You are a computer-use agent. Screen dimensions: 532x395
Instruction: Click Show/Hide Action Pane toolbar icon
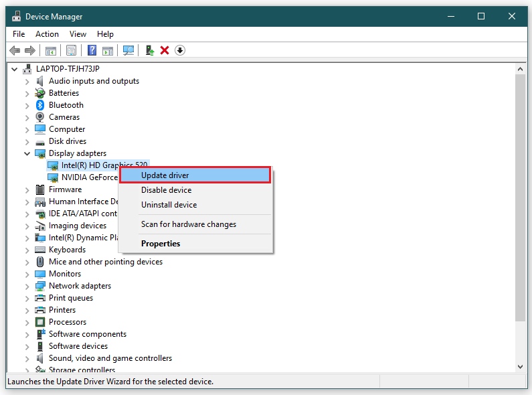(108, 51)
